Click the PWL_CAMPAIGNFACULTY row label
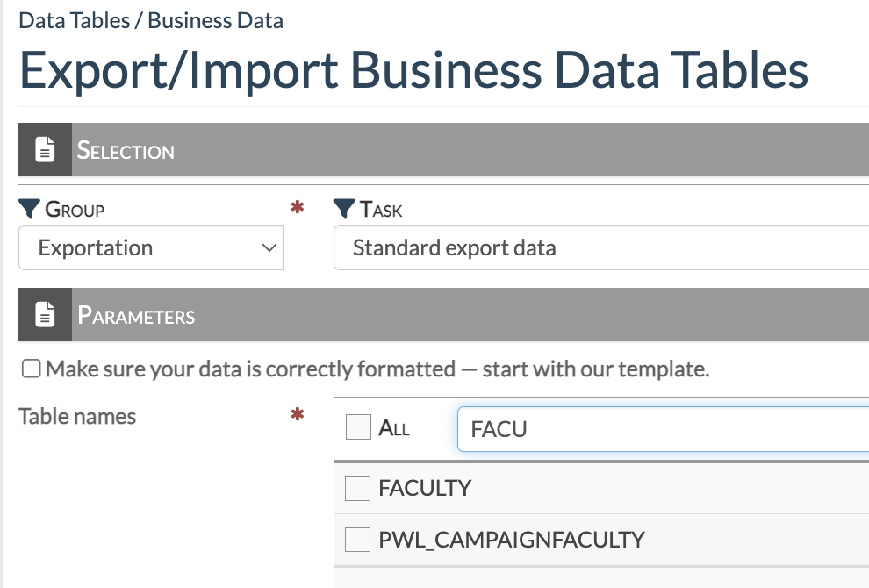Image resolution: width=869 pixels, height=588 pixels. (x=511, y=540)
